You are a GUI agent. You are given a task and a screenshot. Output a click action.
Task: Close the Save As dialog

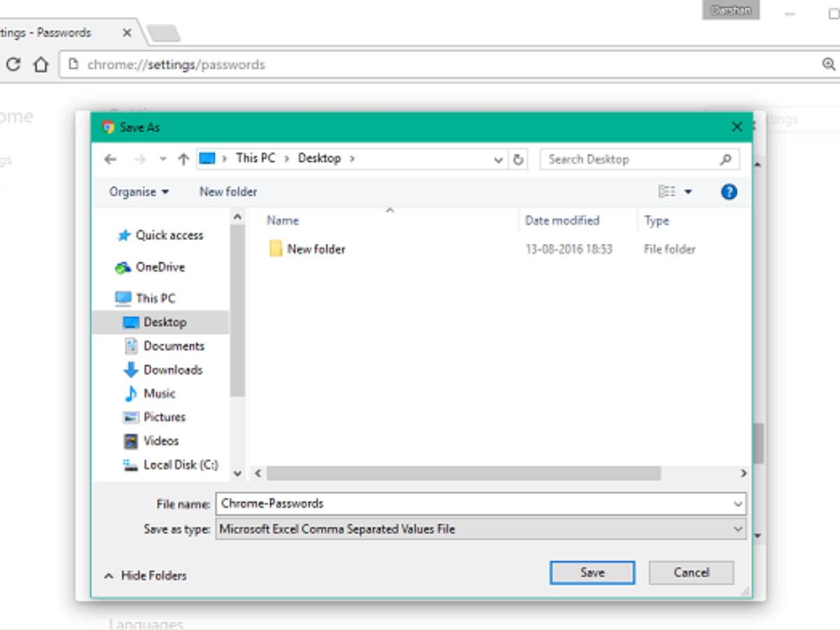[x=737, y=127]
